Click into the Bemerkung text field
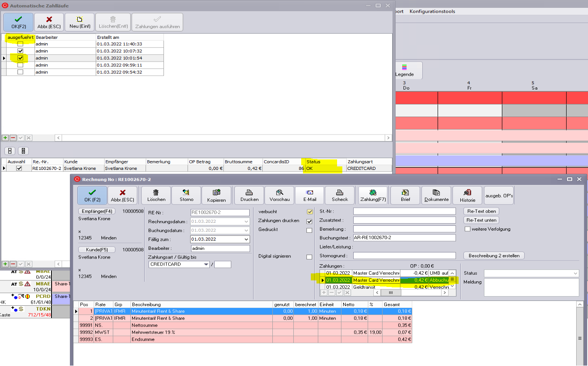588x366 pixels. 404,229
